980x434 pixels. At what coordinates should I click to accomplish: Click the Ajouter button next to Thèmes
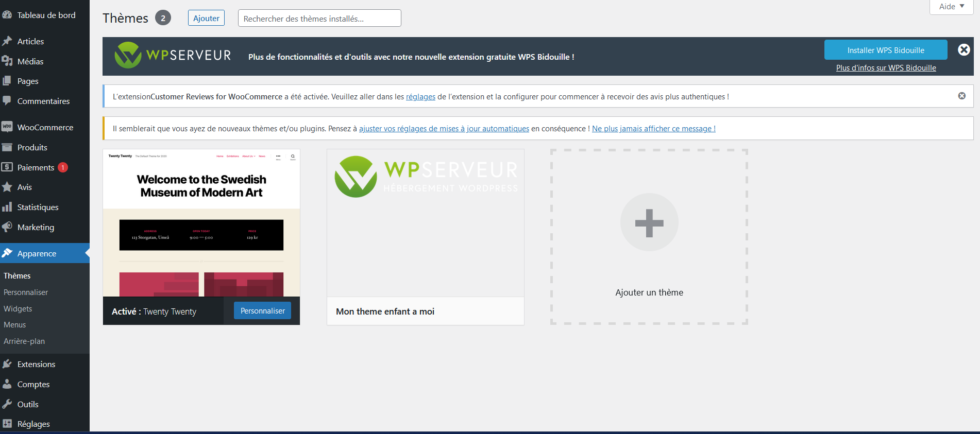[206, 18]
